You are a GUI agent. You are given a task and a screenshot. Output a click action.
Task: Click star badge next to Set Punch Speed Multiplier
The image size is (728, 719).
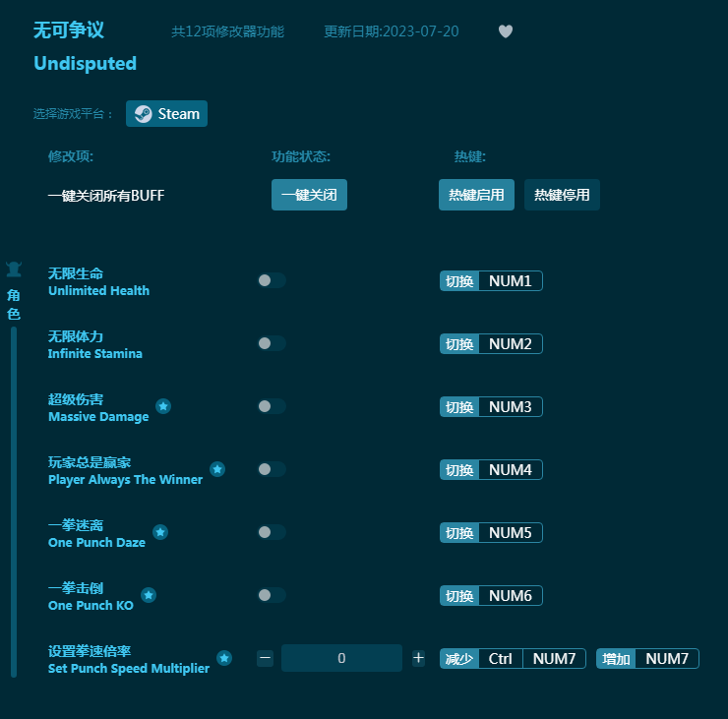224,658
